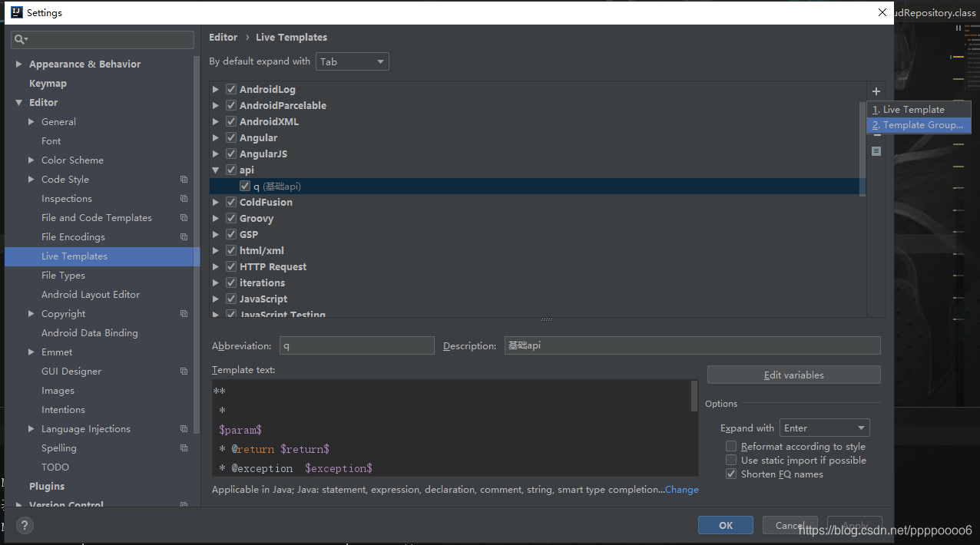Screen dimensions: 980x545
Task: Expand the ColdFusion template group
Action: [x=216, y=203]
